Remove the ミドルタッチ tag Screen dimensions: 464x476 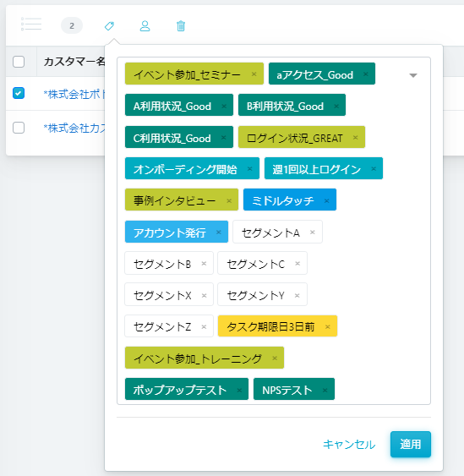(x=326, y=200)
